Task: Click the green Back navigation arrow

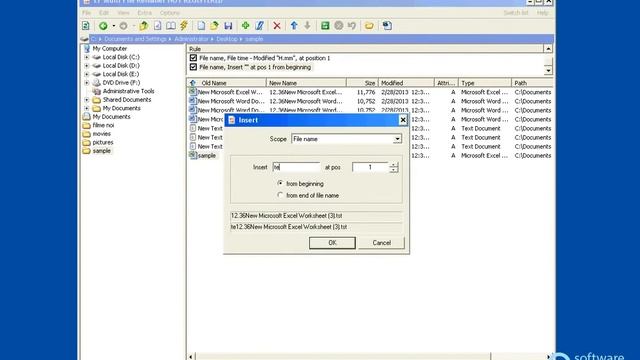Action: 103,26
